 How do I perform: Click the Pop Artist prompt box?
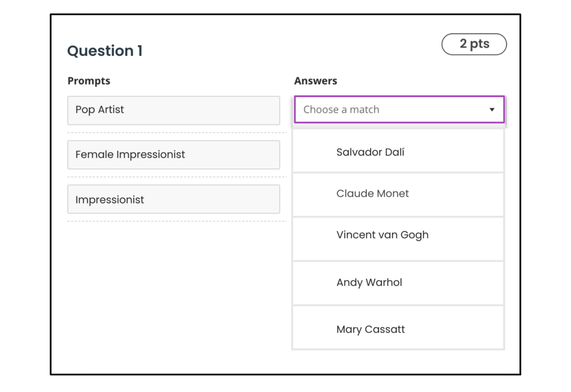coord(173,110)
